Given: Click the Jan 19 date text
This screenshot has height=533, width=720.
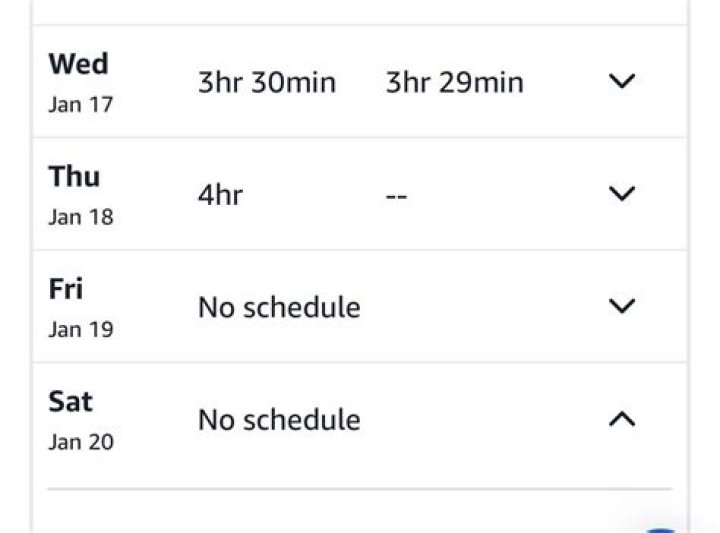Looking at the screenshot, I should [x=81, y=329].
